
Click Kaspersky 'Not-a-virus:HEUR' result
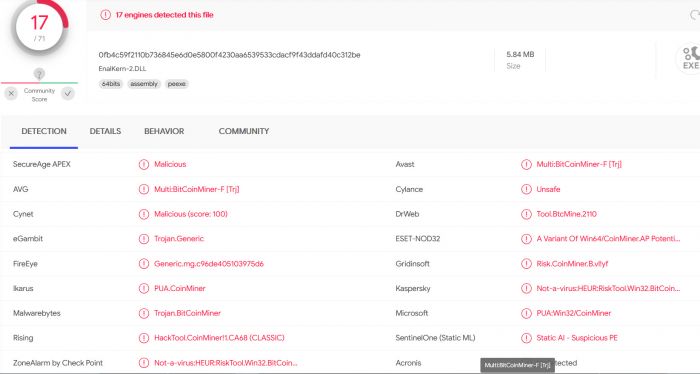pyautogui.click(x=608, y=288)
